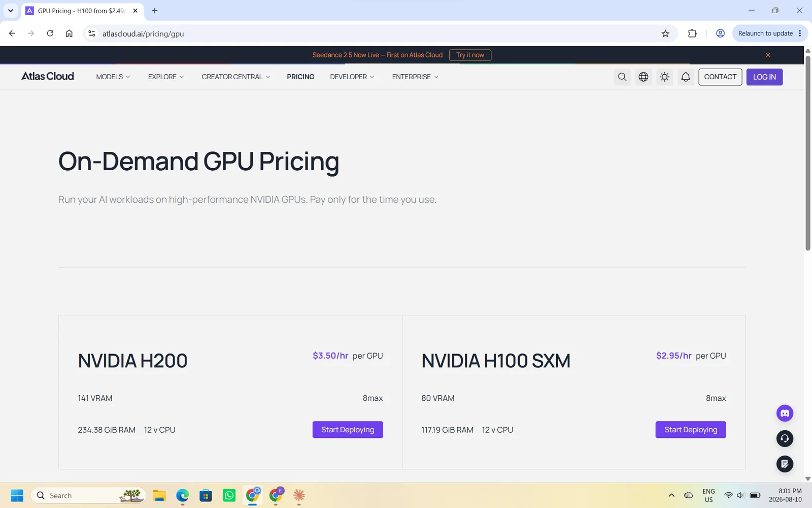Screen dimensions: 812x508
Task: Toggle light/dark theme sun icon
Action: (665, 77)
